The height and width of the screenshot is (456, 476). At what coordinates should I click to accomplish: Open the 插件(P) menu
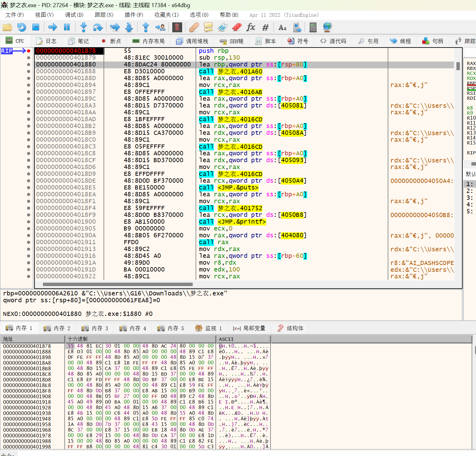[134, 15]
